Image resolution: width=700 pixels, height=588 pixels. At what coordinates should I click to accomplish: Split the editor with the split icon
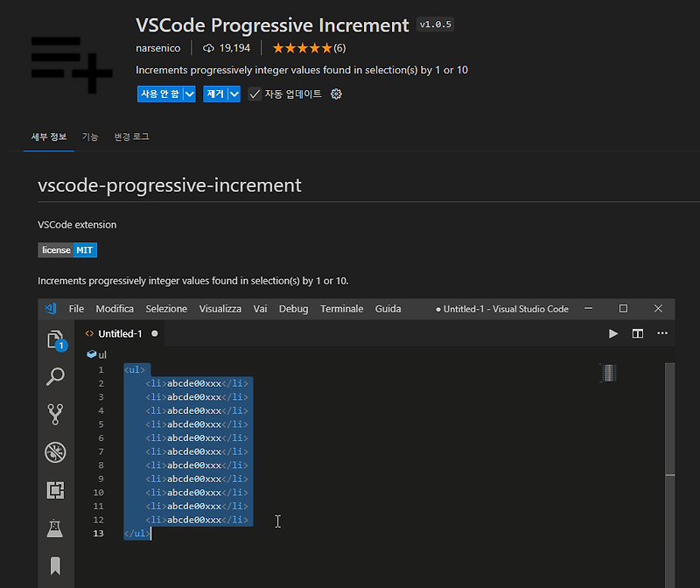638,333
